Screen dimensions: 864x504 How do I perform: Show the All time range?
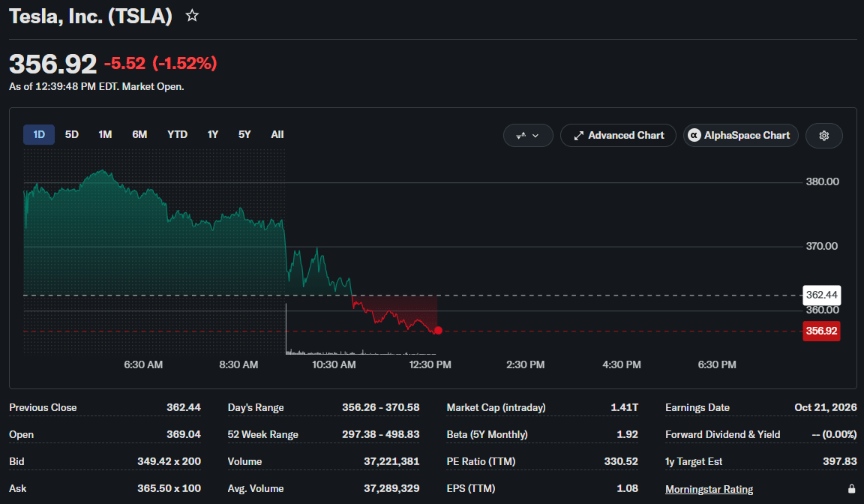(277, 134)
